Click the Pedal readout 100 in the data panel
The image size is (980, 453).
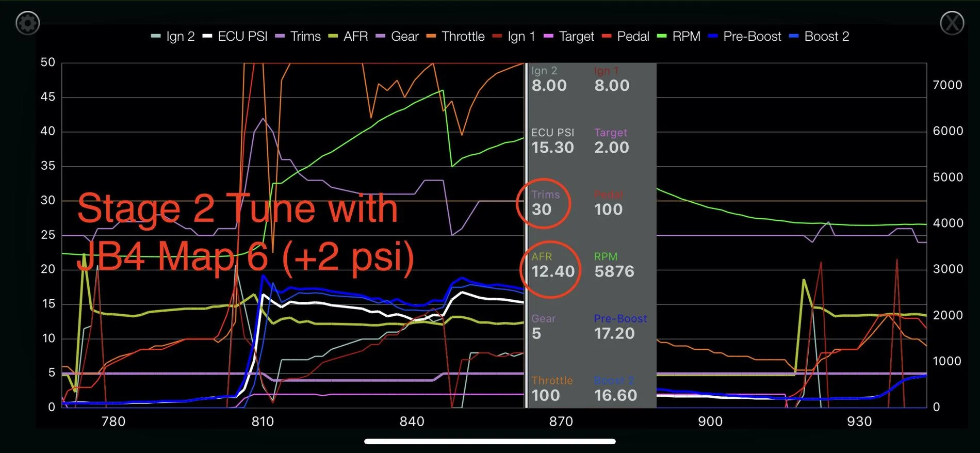[609, 203]
